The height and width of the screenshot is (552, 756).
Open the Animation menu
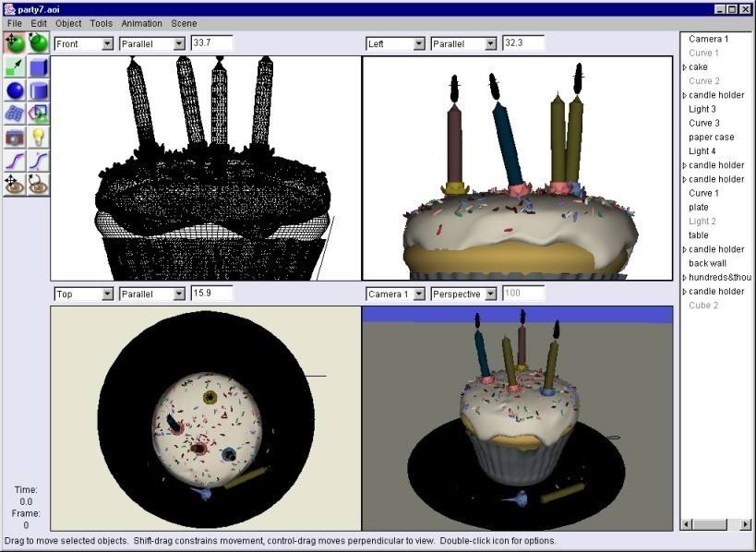[142, 23]
